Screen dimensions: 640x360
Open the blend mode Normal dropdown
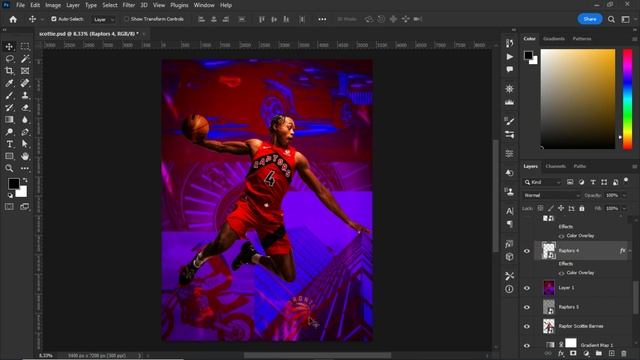coord(551,196)
